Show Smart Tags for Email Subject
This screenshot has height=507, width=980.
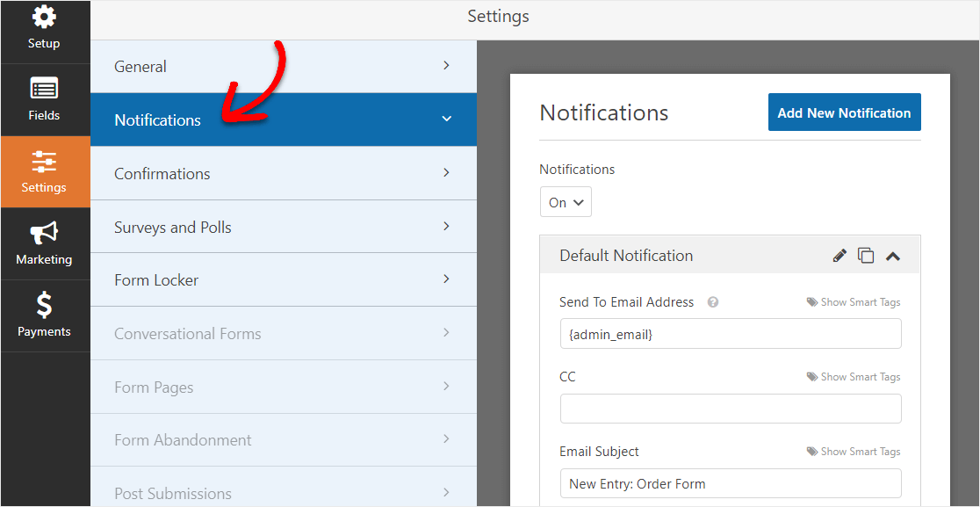pos(854,452)
